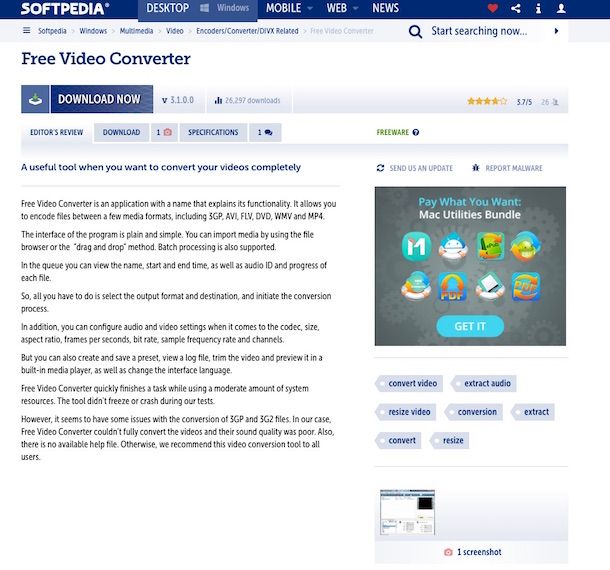
Task: Open the Softpedia breadcrumb link
Action: (52, 31)
